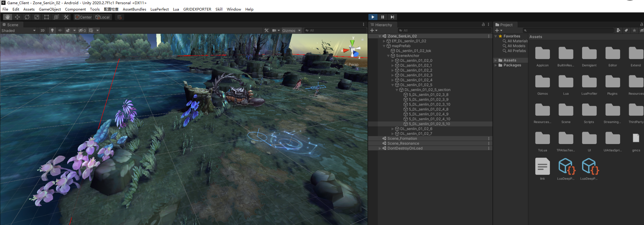Click the Hierarchy search field
The image size is (644, 225).
pyautogui.click(x=444, y=31)
